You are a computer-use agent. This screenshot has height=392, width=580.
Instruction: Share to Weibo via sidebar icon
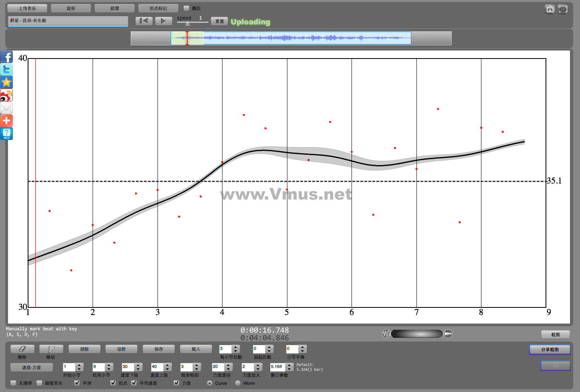[6, 95]
